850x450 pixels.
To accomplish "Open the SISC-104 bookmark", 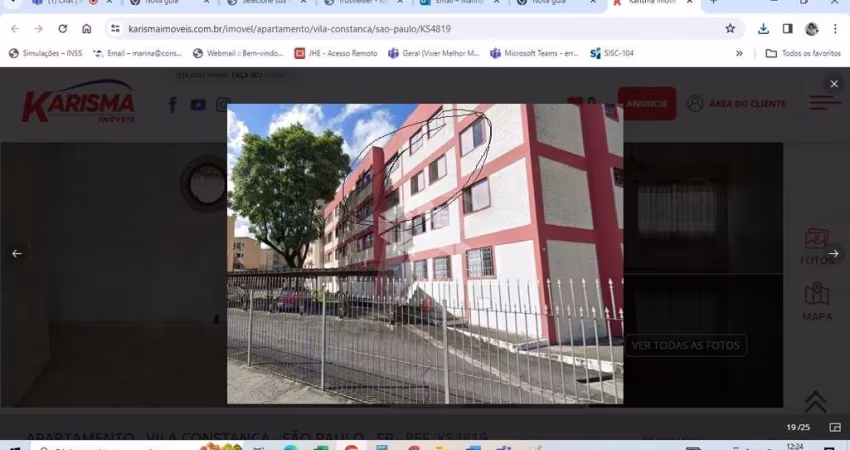I will pos(612,53).
